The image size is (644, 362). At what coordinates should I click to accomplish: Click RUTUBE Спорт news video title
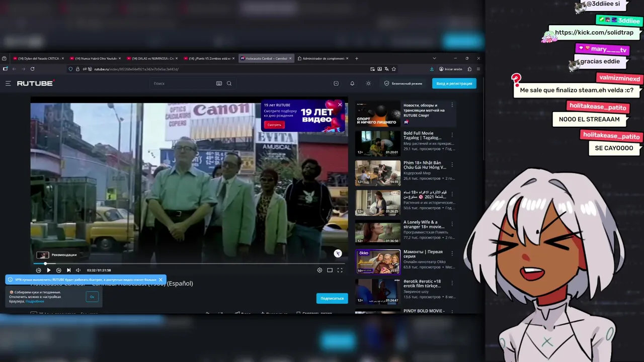tap(424, 110)
